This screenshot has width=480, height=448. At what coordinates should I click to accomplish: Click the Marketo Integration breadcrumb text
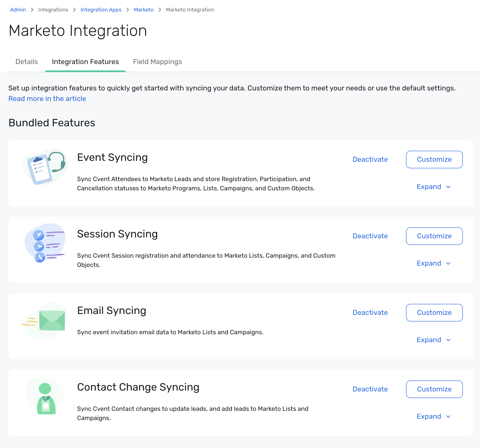point(190,10)
